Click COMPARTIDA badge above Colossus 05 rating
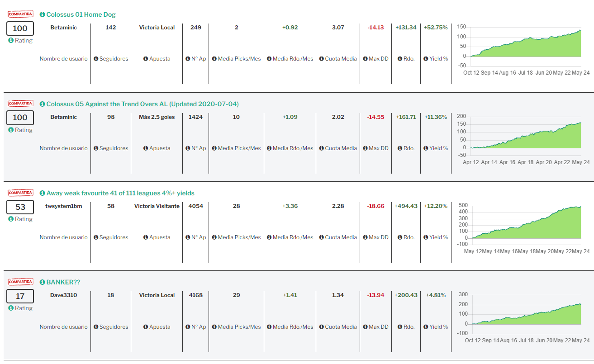This screenshot has height=364, width=594. pyautogui.click(x=20, y=104)
